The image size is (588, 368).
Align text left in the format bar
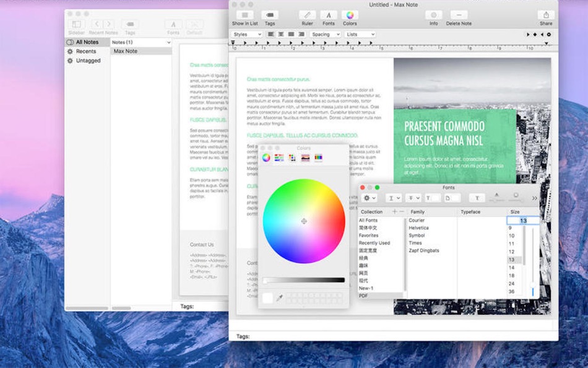[270, 34]
